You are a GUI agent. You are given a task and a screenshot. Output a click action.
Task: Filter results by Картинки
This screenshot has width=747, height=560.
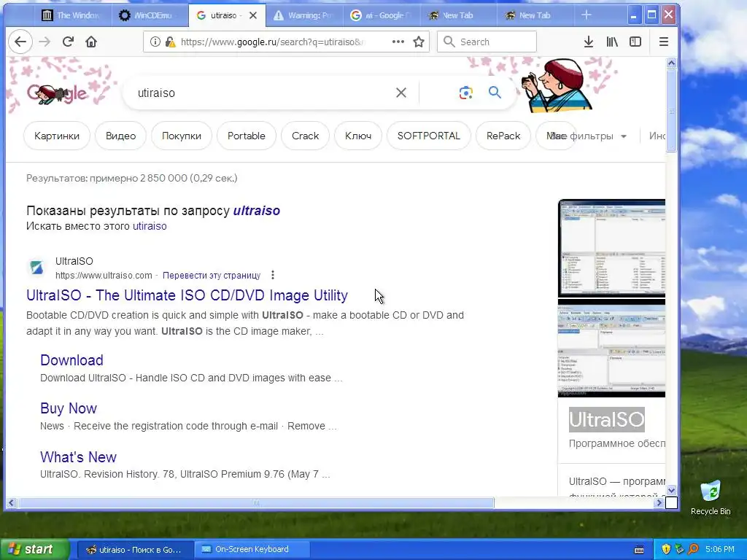[x=57, y=136]
